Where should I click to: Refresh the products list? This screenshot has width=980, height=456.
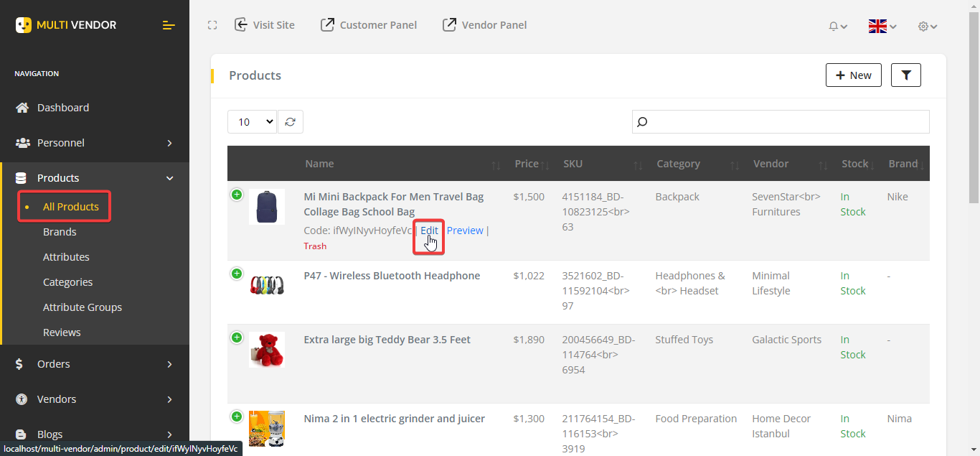tap(291, 121)
